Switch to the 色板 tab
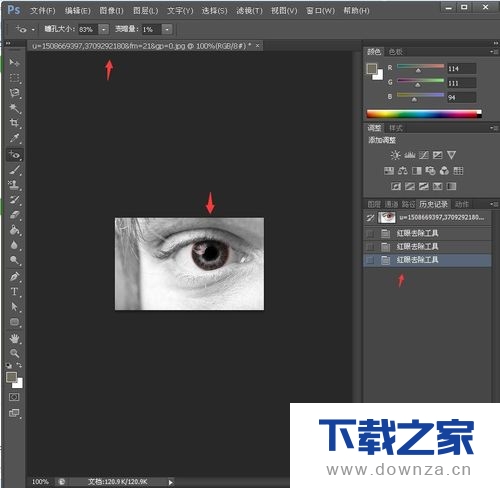The height and width of the screenshot is (488, 500). pyautogui.click(x=396, y=52)
